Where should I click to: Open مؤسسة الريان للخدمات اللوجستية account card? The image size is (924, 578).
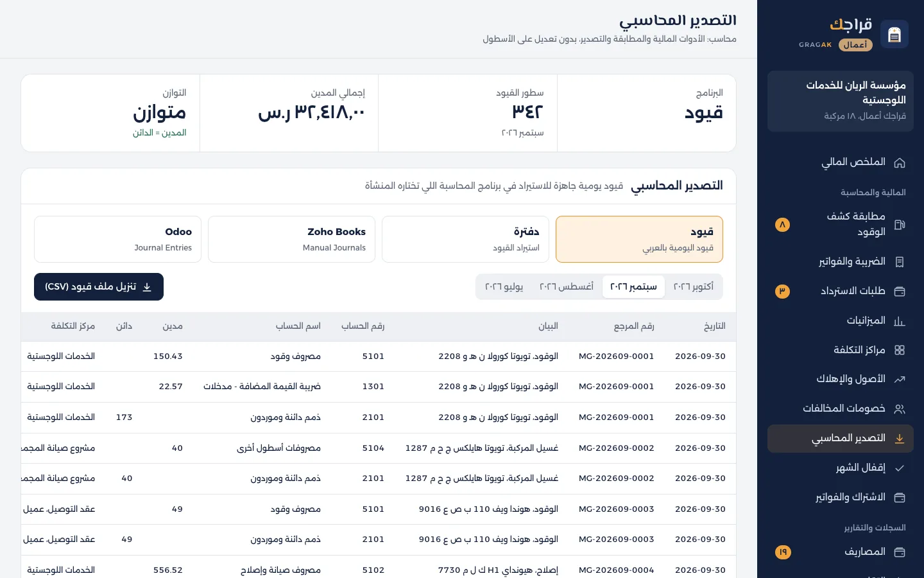coord(841,101)
